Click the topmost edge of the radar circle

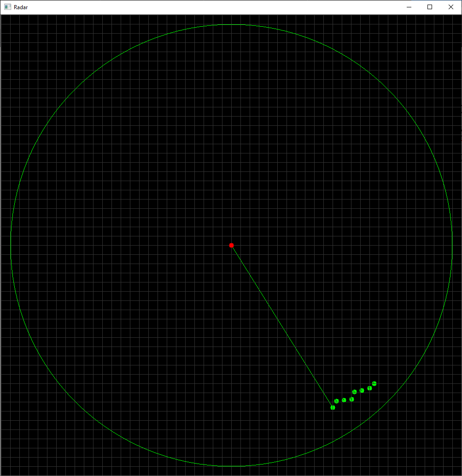click(x=231, y=24)
